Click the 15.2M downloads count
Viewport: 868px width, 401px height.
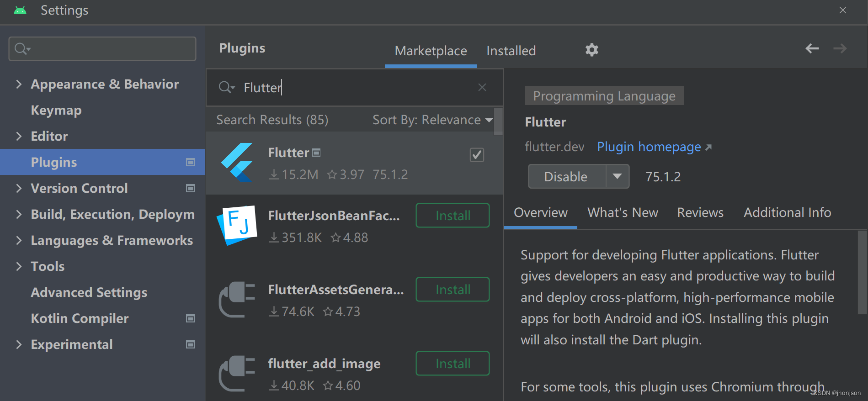[293, 174]
